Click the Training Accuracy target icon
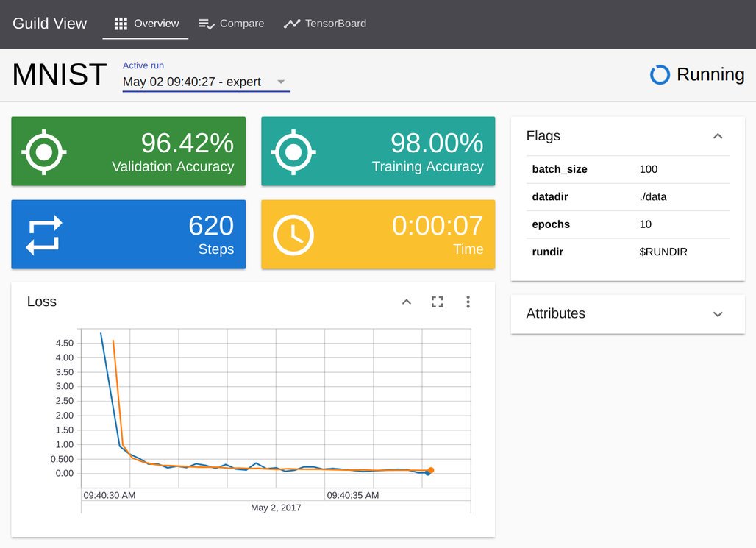This screenshot has height=548, width=756. tap(293, 152)
